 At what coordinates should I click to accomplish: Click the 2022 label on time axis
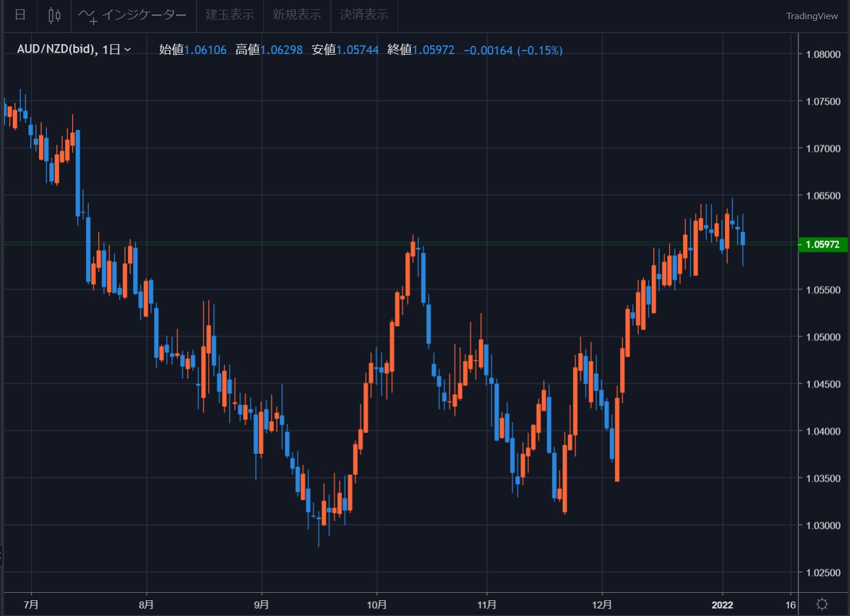(723, 605)
